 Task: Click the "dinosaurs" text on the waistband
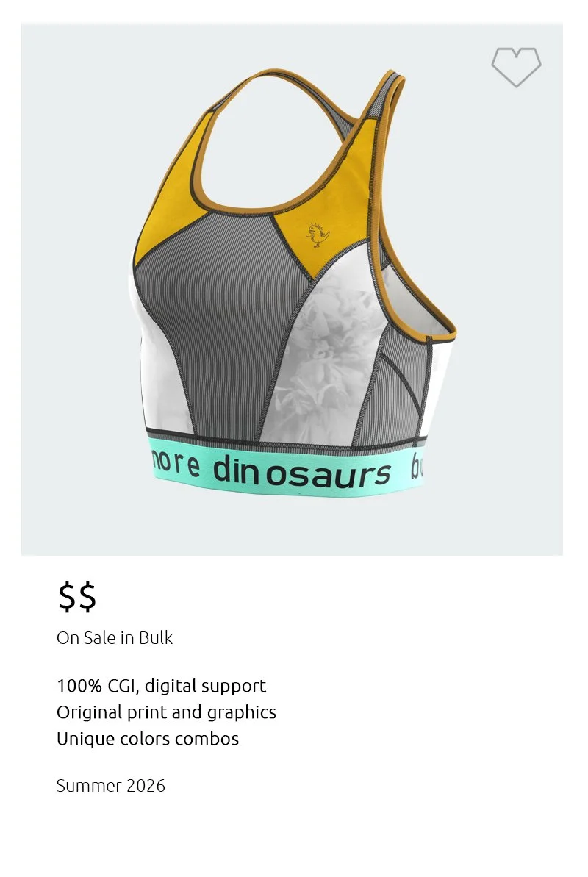point(301,472)
